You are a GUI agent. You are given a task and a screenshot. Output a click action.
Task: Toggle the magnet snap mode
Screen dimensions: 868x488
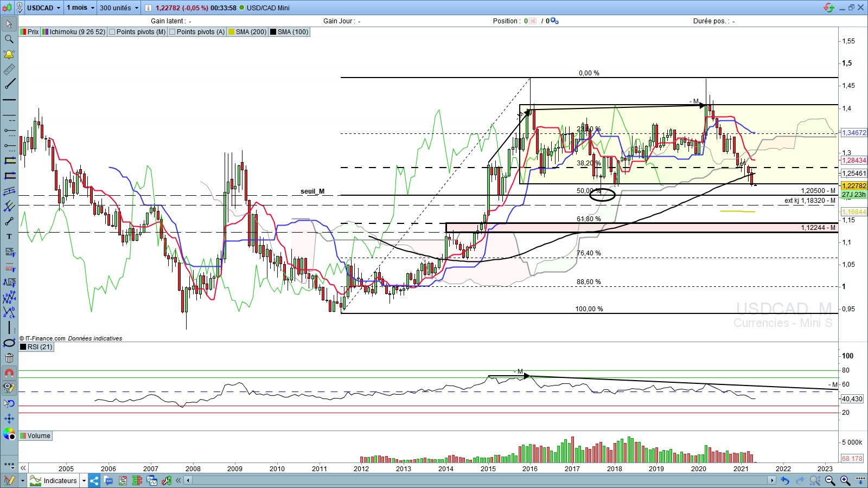coord(9,373)
